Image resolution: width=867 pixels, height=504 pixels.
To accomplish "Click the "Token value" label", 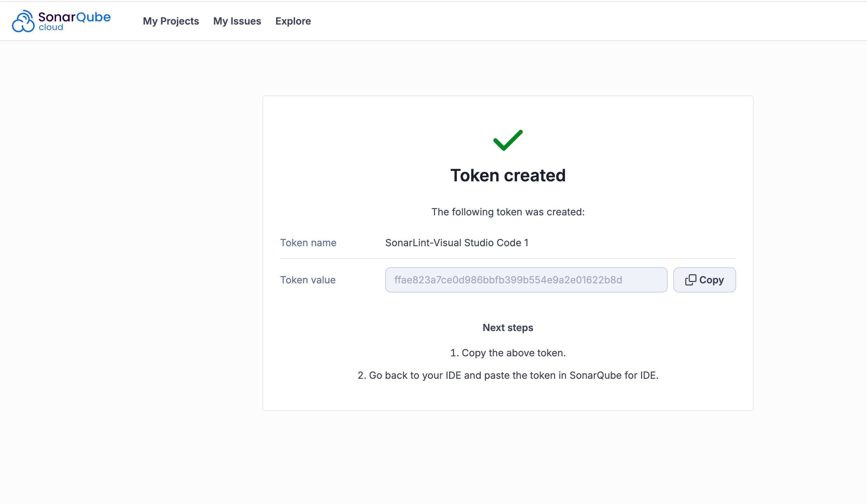I will (x=308, y=280).
